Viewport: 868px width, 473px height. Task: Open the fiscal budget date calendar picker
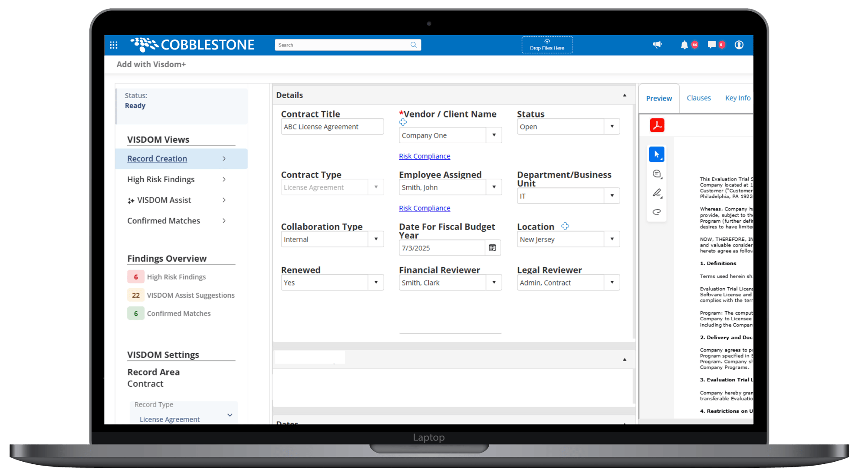click(493, 248)
